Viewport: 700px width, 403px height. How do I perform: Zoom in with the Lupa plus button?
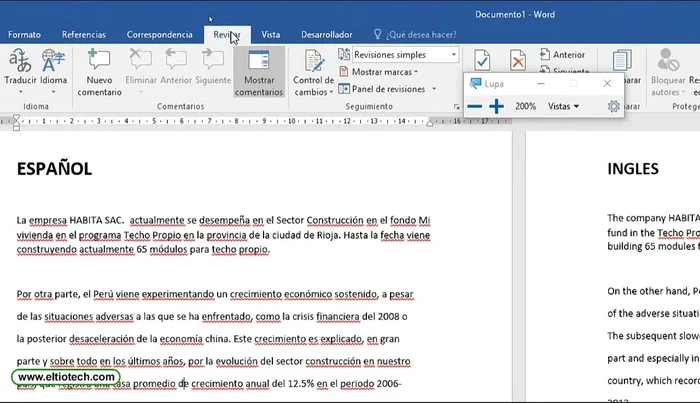(x=497, y=106)
